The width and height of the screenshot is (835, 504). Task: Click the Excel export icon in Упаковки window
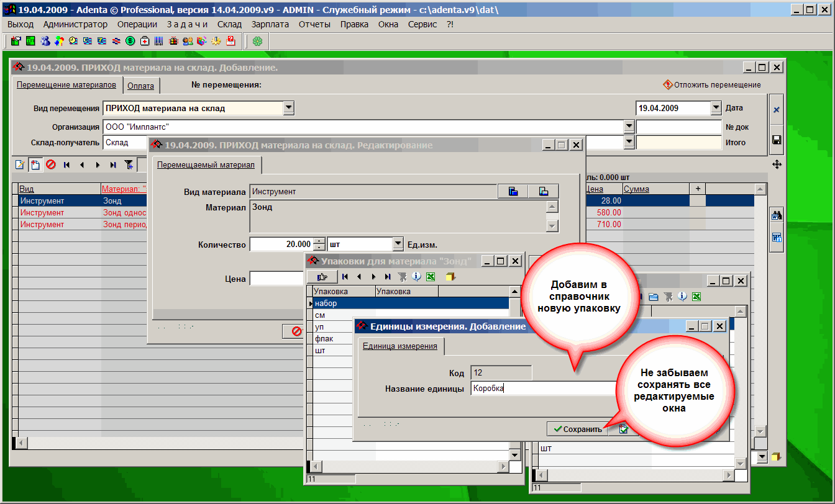point(430,277)
